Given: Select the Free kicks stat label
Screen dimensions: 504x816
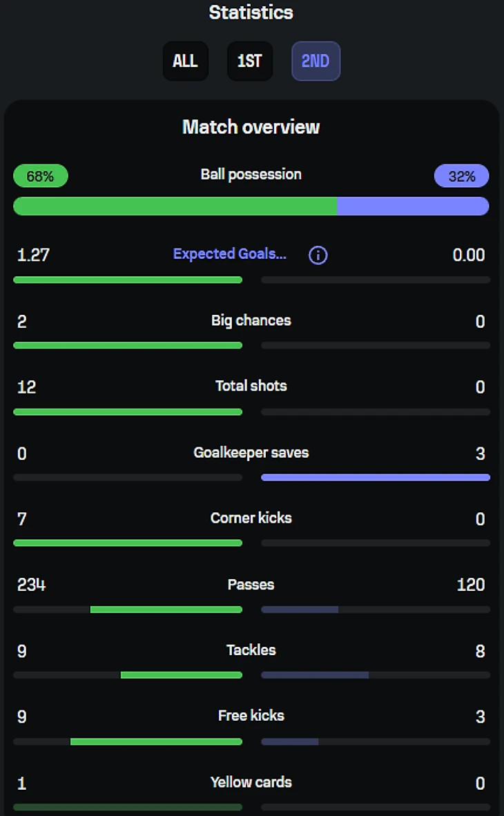Looking at the screenshot, I should [251, 715].
